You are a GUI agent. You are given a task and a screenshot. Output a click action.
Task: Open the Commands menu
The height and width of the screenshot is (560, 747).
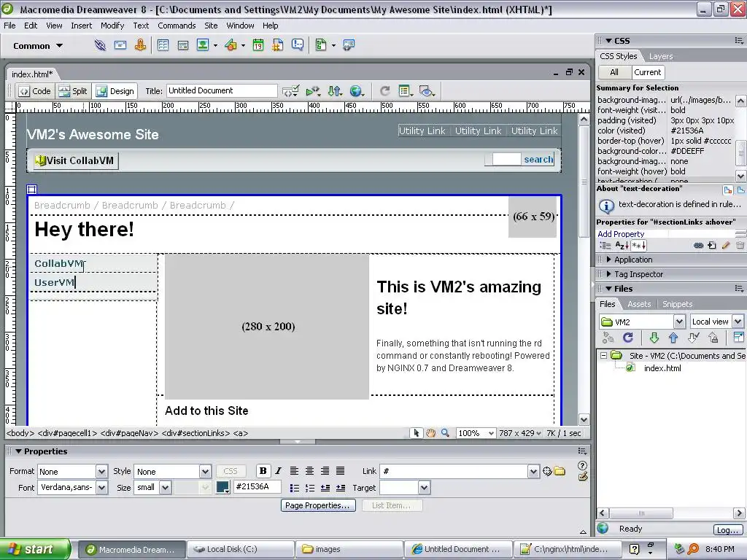pos(177,26)
